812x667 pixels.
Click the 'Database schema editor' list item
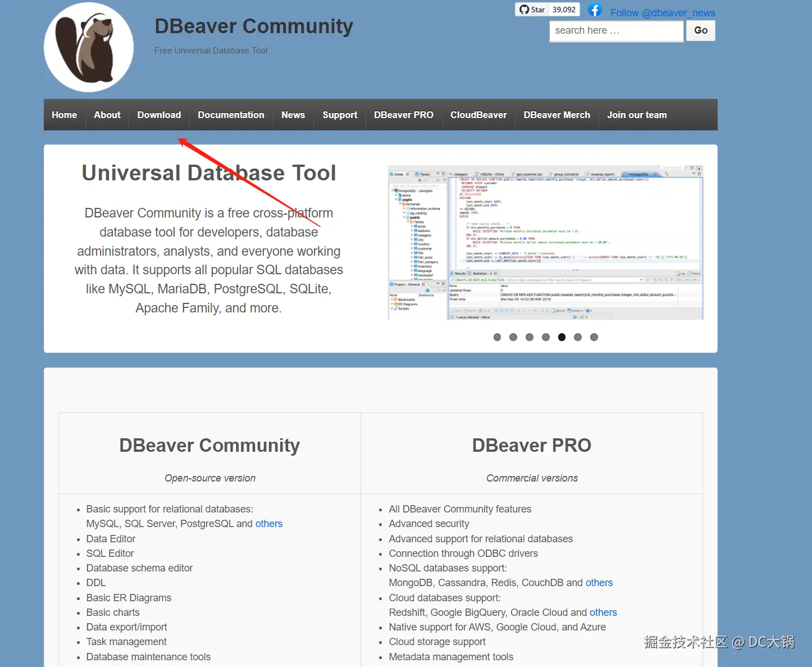139,568
